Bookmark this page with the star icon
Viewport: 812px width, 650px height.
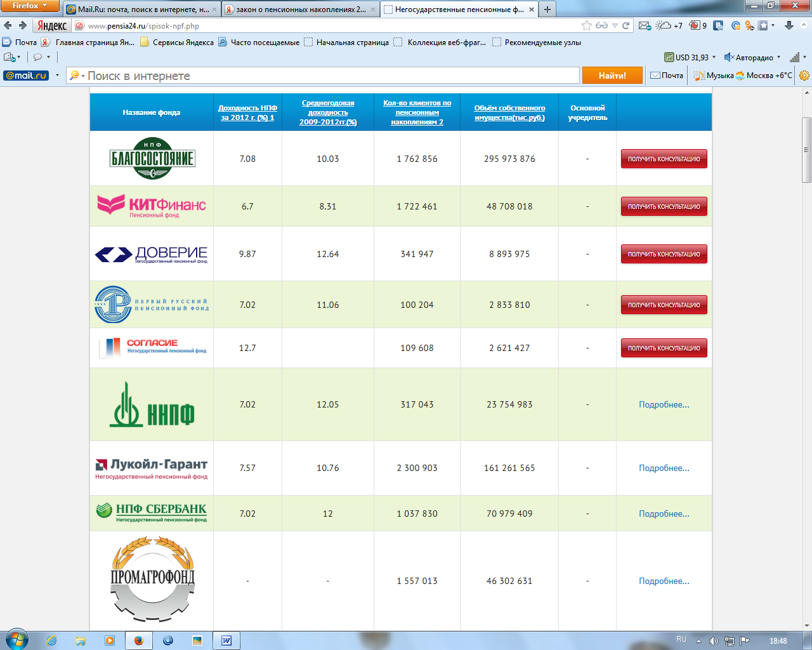pyautogui.click(x=587, y=25)
